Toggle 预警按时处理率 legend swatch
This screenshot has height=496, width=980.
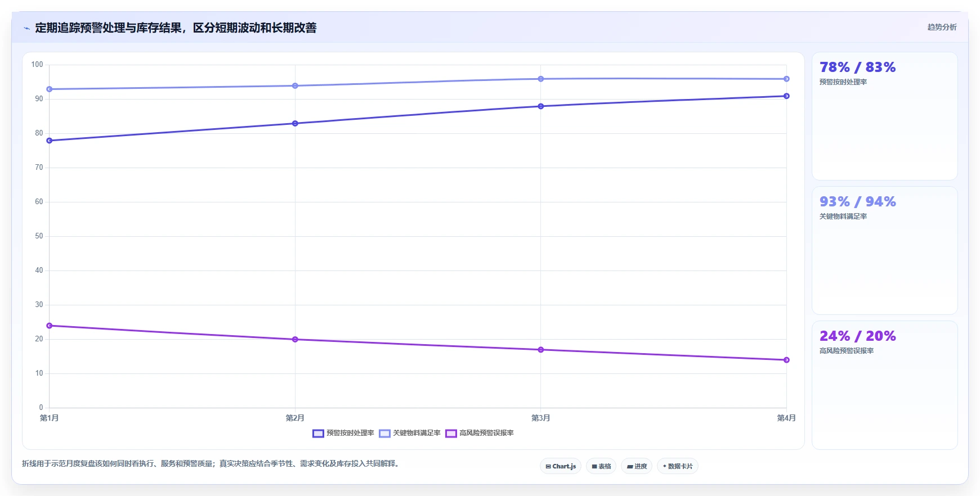318,433
